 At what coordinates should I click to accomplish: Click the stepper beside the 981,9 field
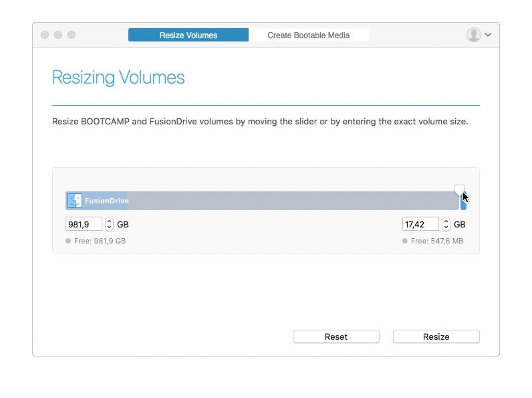tap(109, 225)
